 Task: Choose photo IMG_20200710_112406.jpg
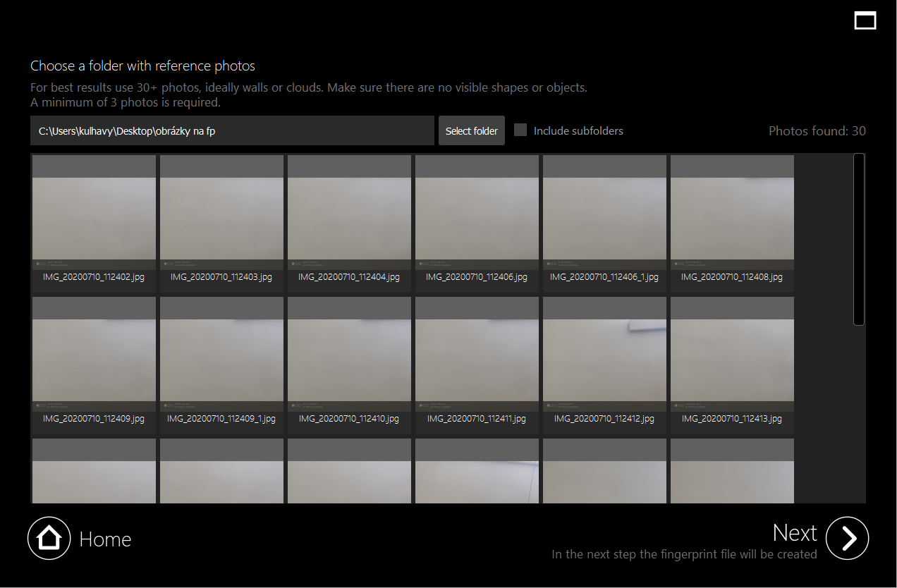(477, 219)
